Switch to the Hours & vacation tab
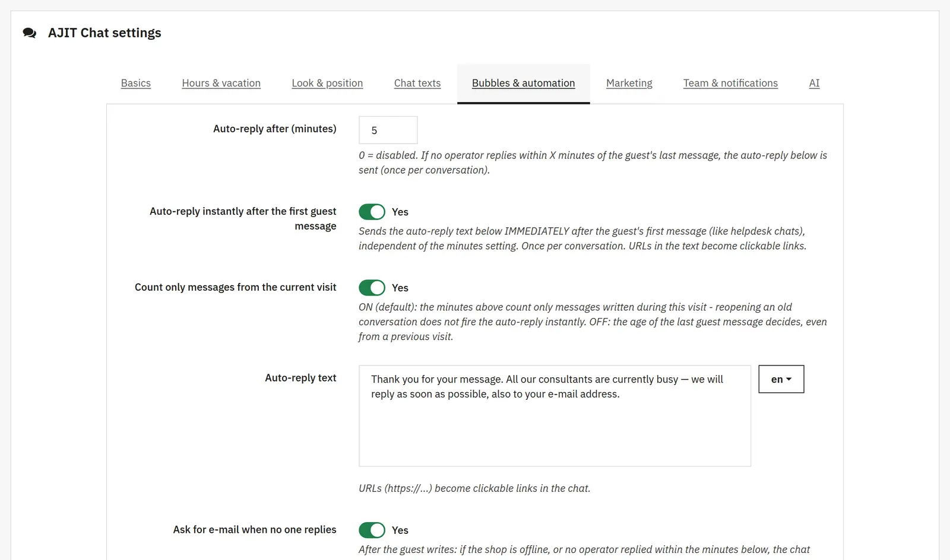 pyautogui.click(x=221, y=83)
